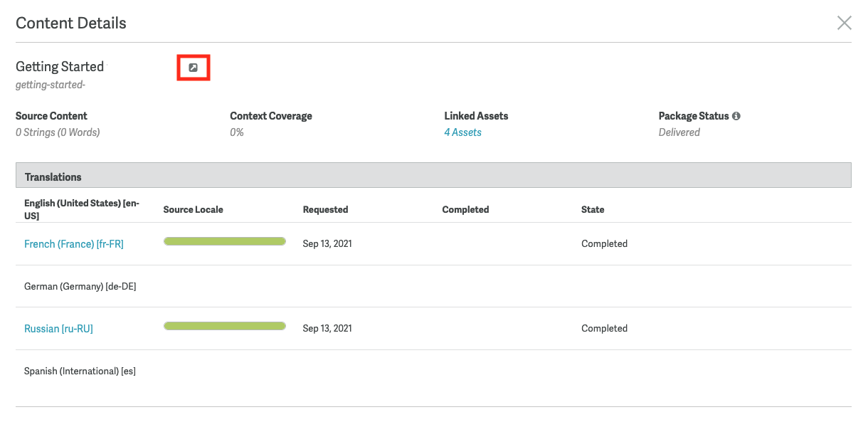Click the Package Status info icon
The width and height of the screenshot is (868, 422).
click(x=736, y=116)
